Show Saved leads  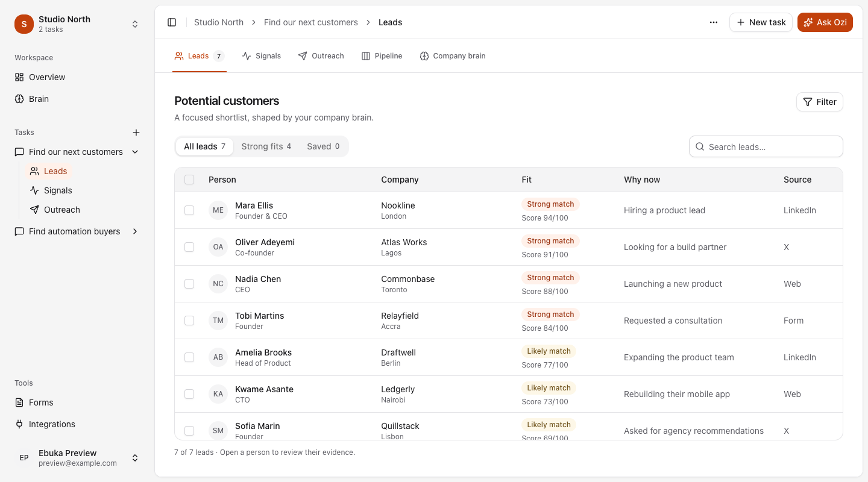click(323, 146)
